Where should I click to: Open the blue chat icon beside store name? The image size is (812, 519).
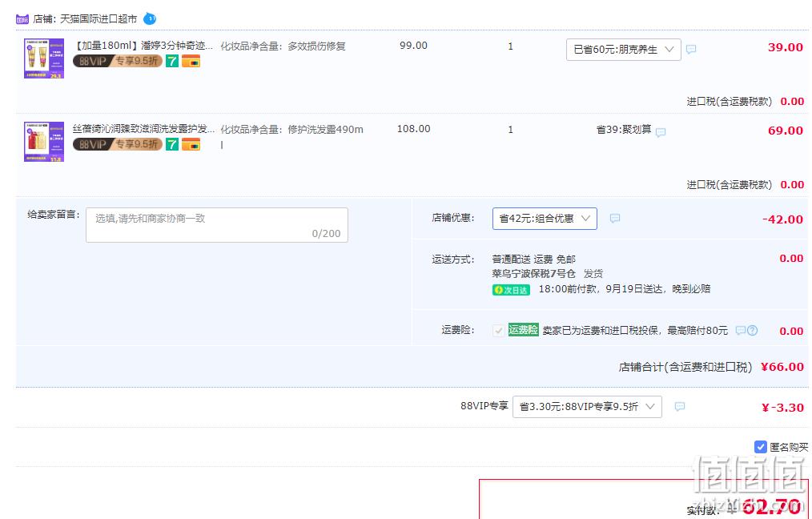(x=150, y=18)
